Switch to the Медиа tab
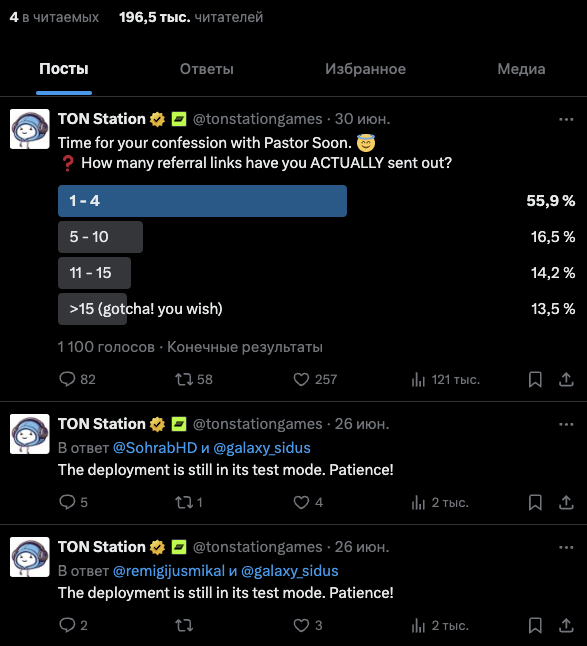Screen dimensions: 587x646 click(x=521, y=69)
